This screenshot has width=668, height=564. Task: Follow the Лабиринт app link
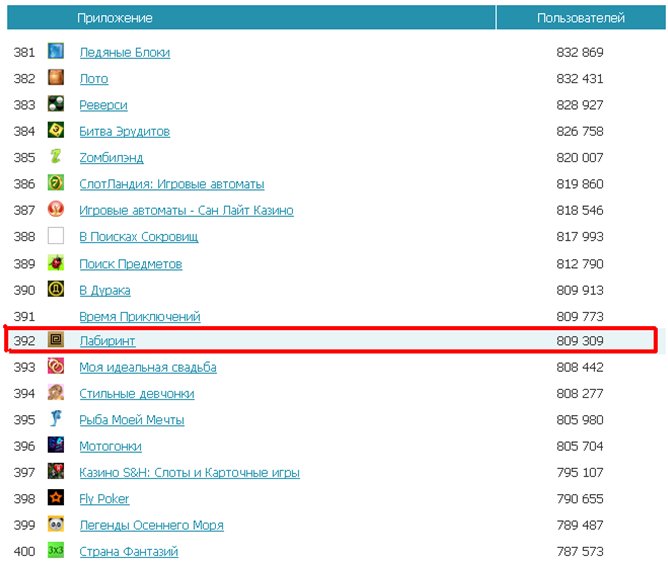tap(107, 341)
